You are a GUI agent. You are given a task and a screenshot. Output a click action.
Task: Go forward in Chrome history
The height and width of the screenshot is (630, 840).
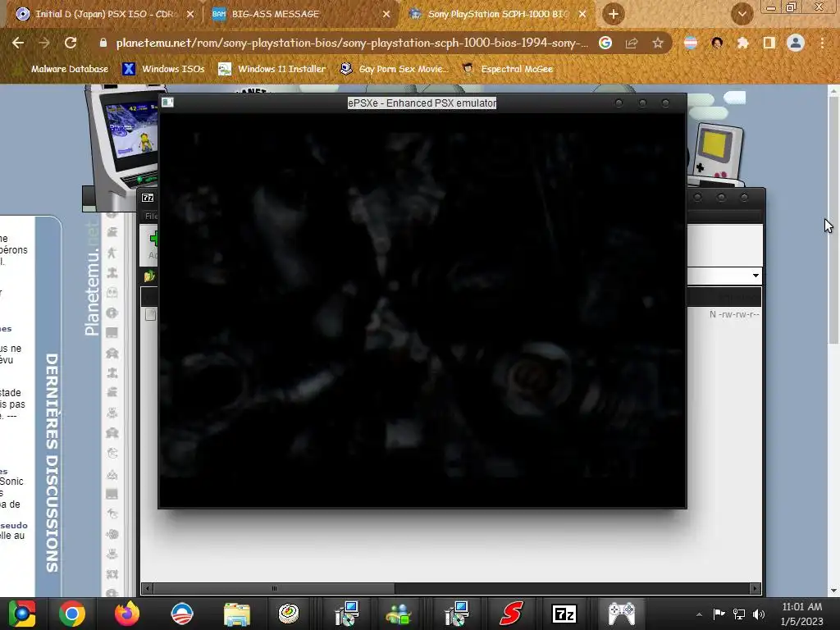pyautogui.click(x=44, y=43)
